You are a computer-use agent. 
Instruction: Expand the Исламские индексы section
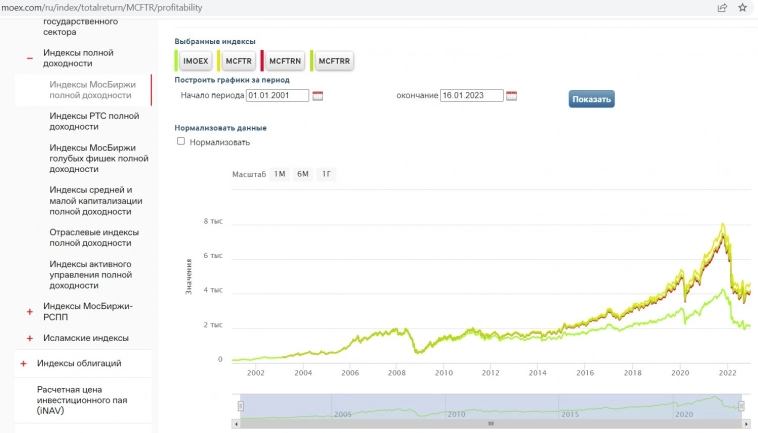click(30, 338)
